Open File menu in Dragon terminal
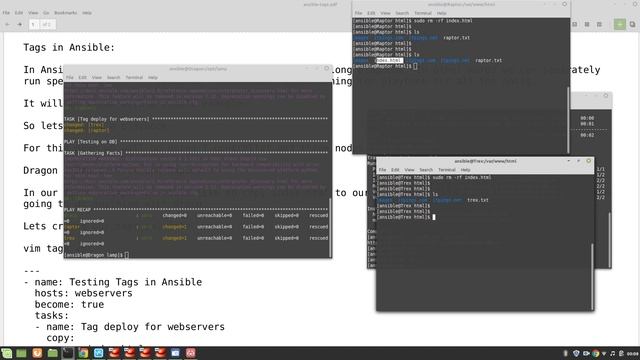The width and height of the screenshot is (640, 360). [69, 78]
